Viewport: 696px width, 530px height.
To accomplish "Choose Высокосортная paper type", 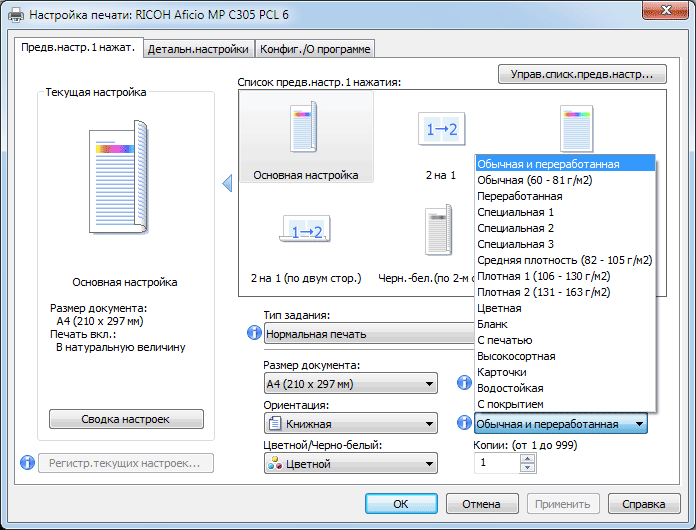I will 565,356.
